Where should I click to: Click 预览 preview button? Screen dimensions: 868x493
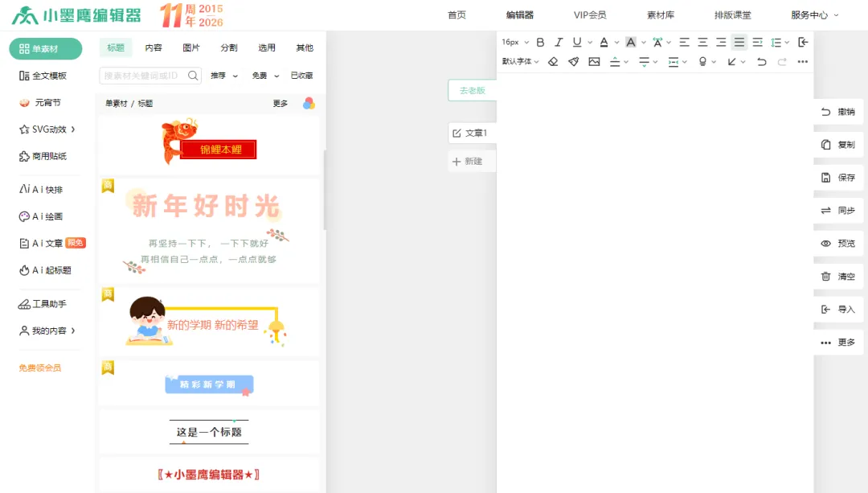pyautogui.click(x=838, y=243)
